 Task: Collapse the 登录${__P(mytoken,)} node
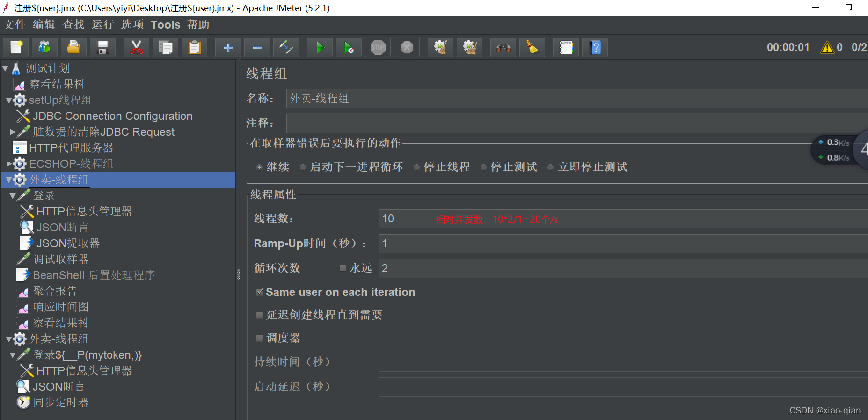click(x=13, y=355)
